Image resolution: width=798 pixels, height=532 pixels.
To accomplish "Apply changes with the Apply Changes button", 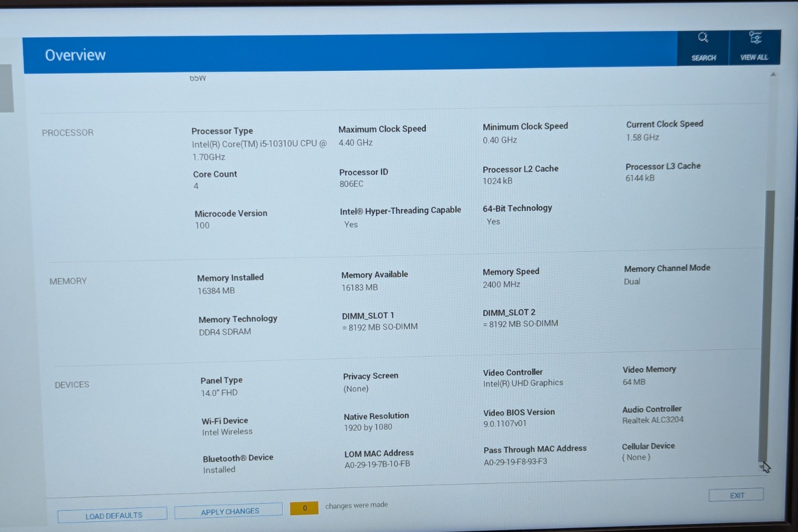I will (x=229, y=511).
